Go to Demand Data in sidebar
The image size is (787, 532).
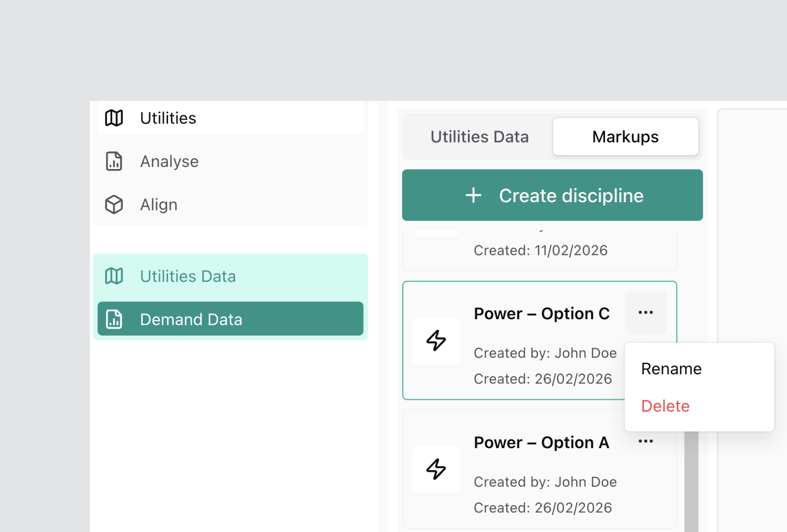(x=191, y=319)
